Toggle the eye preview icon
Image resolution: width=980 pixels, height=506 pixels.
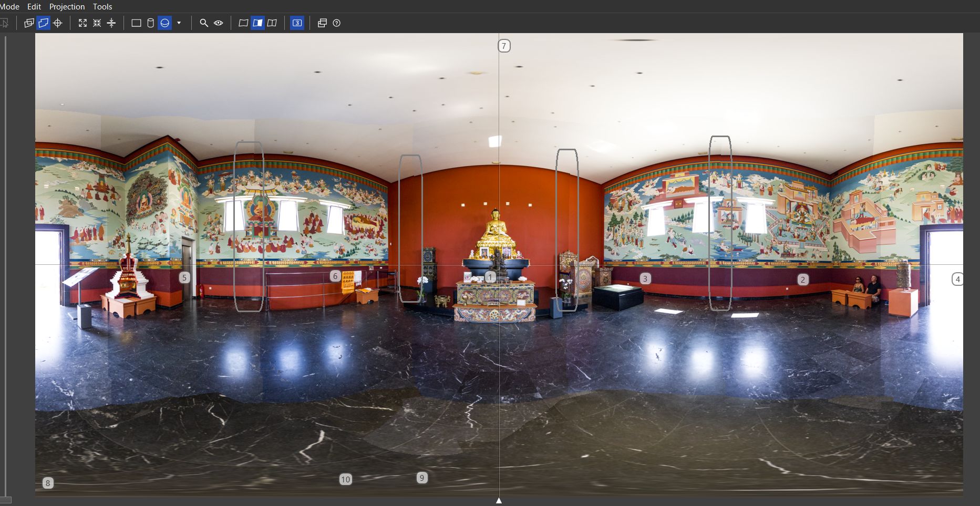tap(219, 23)
